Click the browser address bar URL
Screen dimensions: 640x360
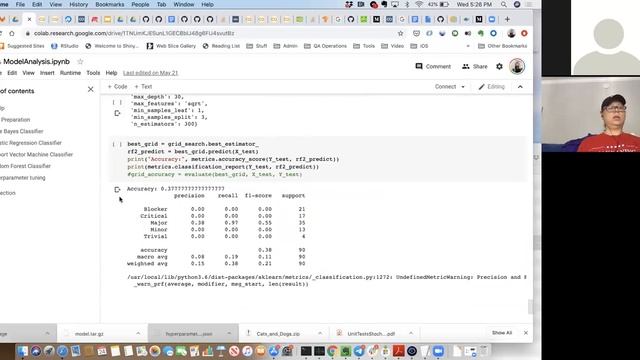pos(134,33)
